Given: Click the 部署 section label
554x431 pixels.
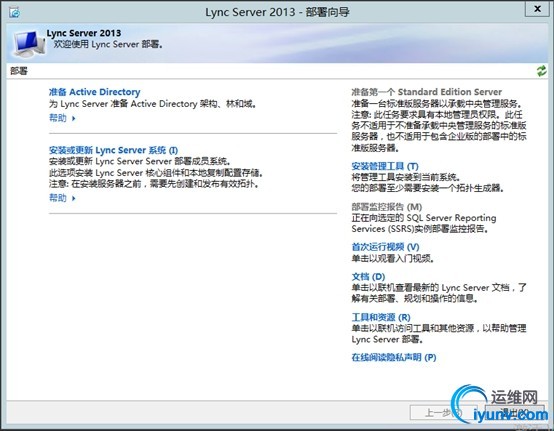Looking at the screenshot, I should coord(19,71).
